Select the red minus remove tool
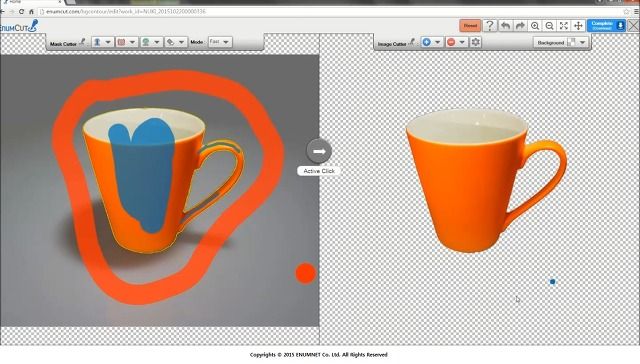The width and height of the screenshot is (640, 364). 451,42
